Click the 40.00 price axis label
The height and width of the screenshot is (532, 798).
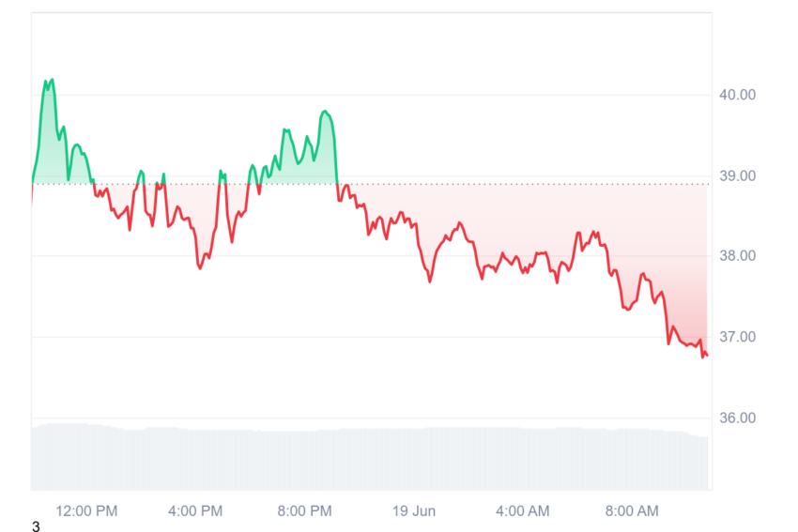[x=737, y=95]
